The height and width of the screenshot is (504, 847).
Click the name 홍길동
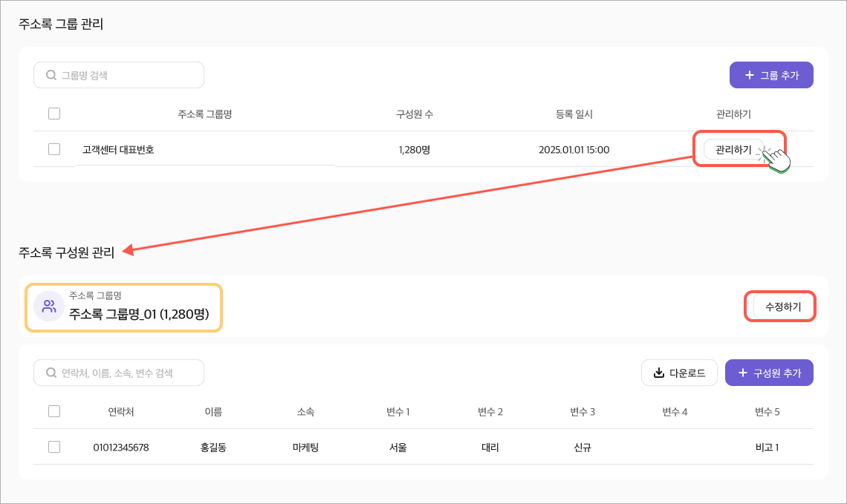pos(213,448)
